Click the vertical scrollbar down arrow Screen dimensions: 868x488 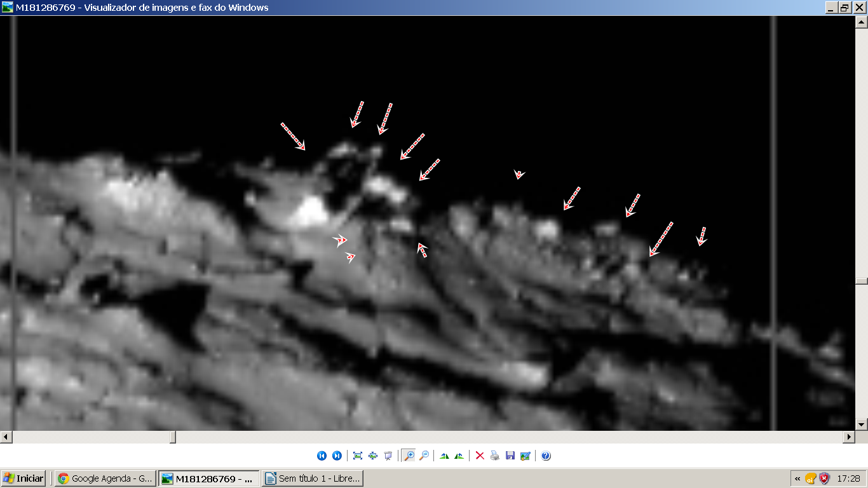tap(862, 424)
